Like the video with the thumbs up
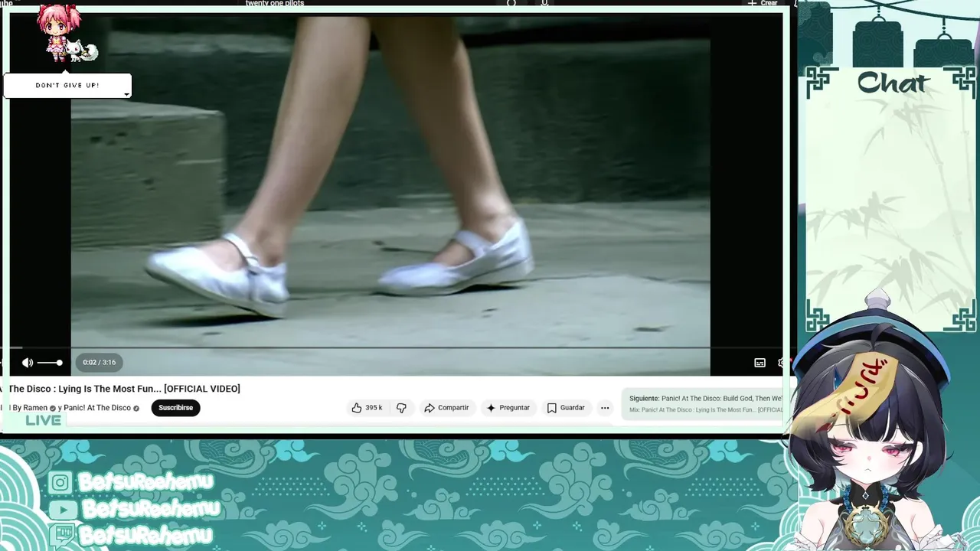980x551 pixels. coord(367,408)
